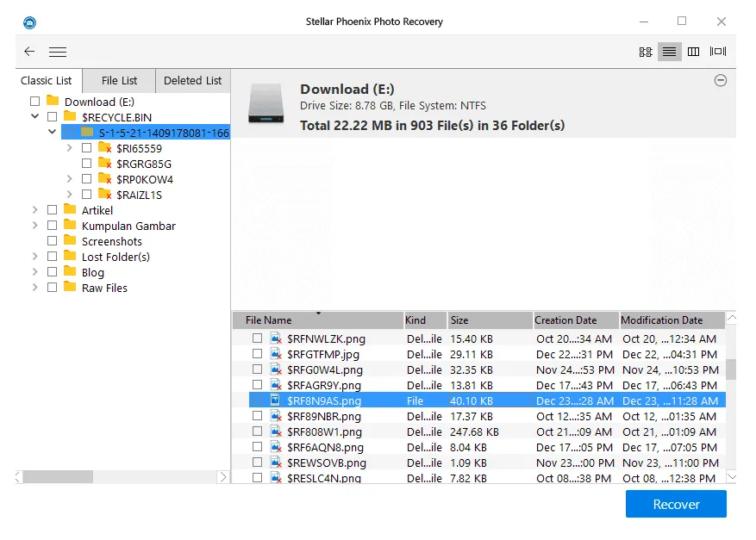Expand the Lost Folder(s) node
The image size is (756, 540).
(34, 256)
